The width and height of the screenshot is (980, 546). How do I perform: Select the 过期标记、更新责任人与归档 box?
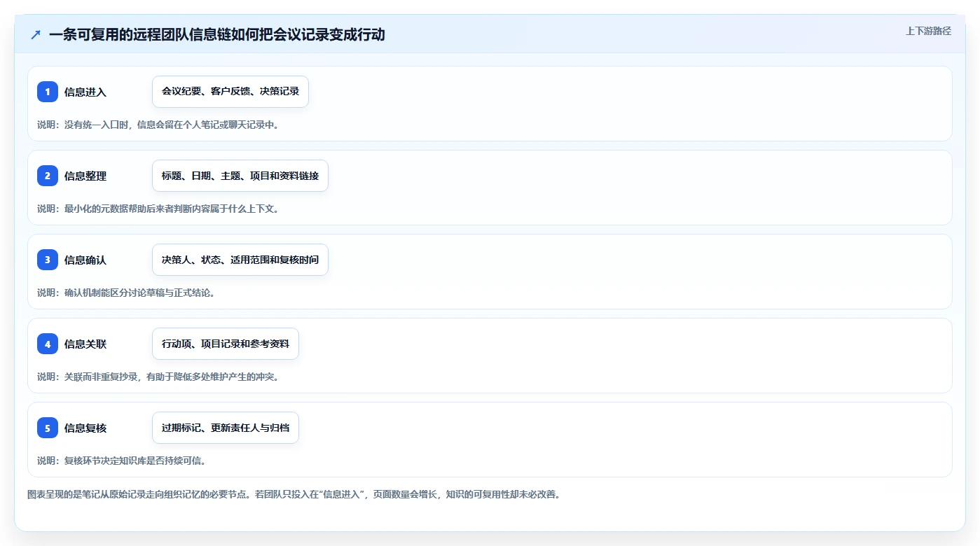click(226, 428)
